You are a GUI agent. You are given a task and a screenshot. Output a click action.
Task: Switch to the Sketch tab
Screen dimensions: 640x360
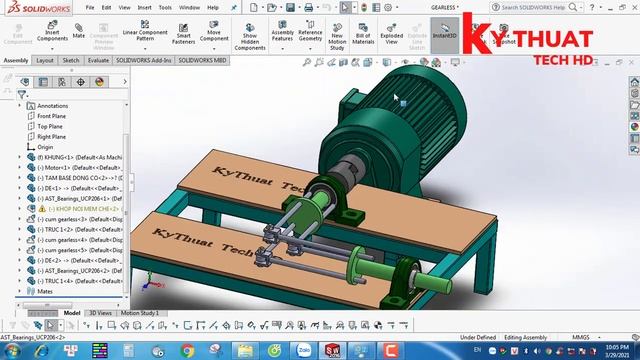click(71, 60)
